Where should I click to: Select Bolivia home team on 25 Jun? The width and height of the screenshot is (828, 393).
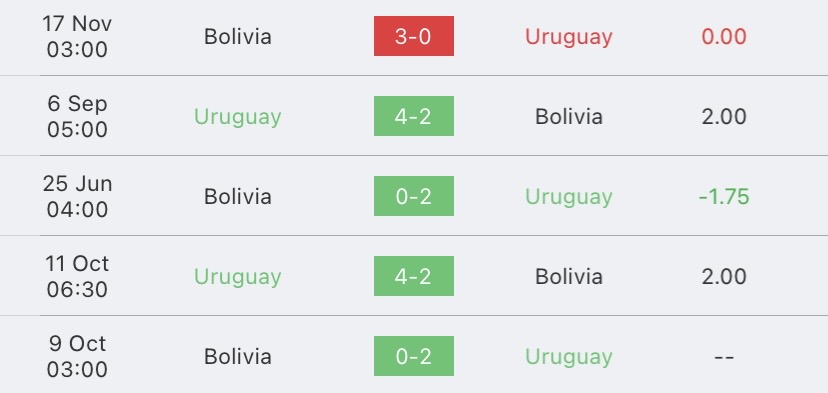point(238,196)
